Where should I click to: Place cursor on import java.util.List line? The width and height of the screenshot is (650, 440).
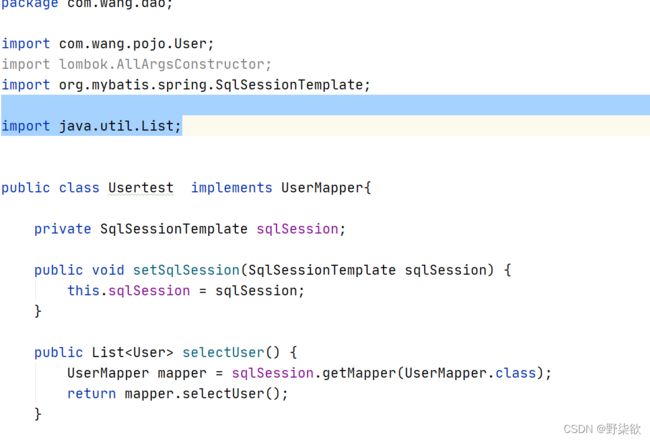pyautogui.click(x=92, y=126)
